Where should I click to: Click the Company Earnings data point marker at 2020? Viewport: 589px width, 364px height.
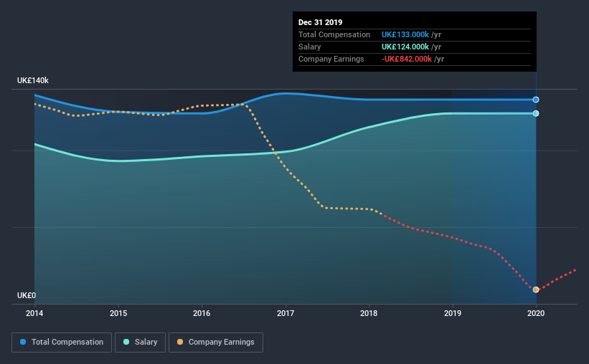pyautogui.click(x=536, y=289)
